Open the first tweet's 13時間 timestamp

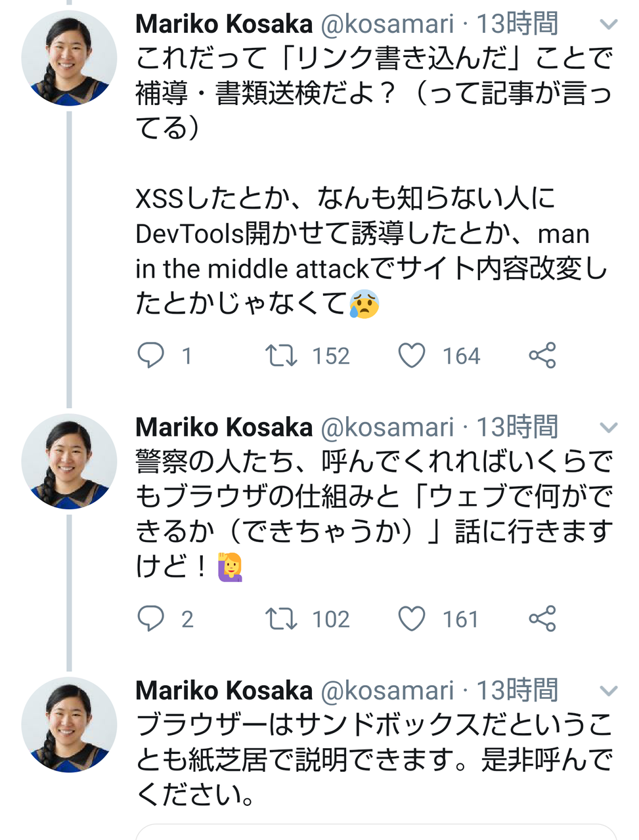coord(517,24)
